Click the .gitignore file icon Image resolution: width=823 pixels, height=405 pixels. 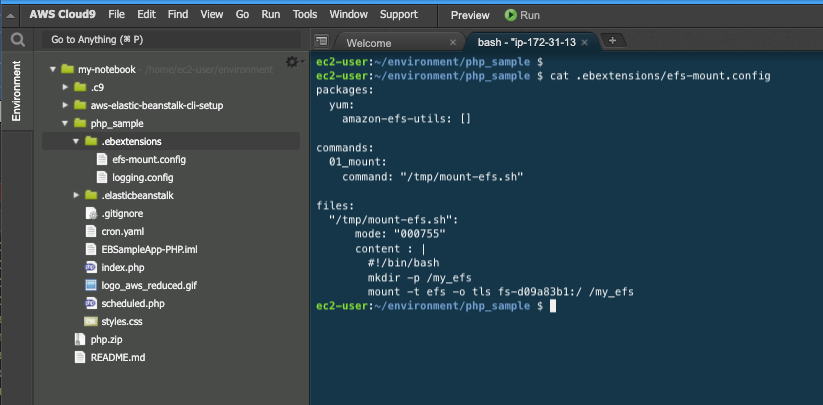pos(91,214)
